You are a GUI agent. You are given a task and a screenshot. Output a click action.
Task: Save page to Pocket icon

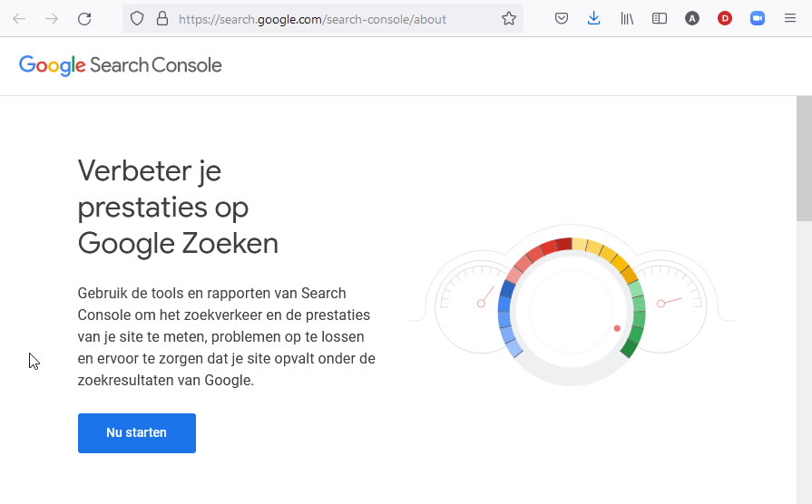[x=562, y=19]
